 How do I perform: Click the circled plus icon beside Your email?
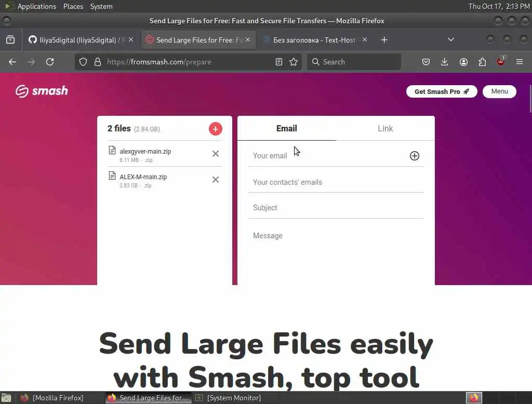coord(414,156)
